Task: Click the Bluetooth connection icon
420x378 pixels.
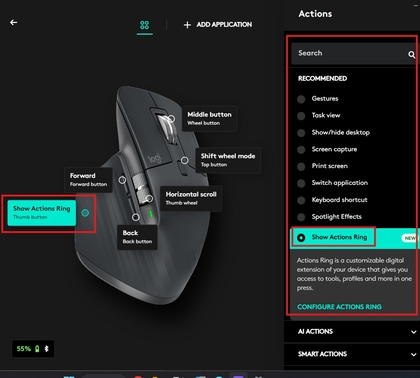Action: 47,349
